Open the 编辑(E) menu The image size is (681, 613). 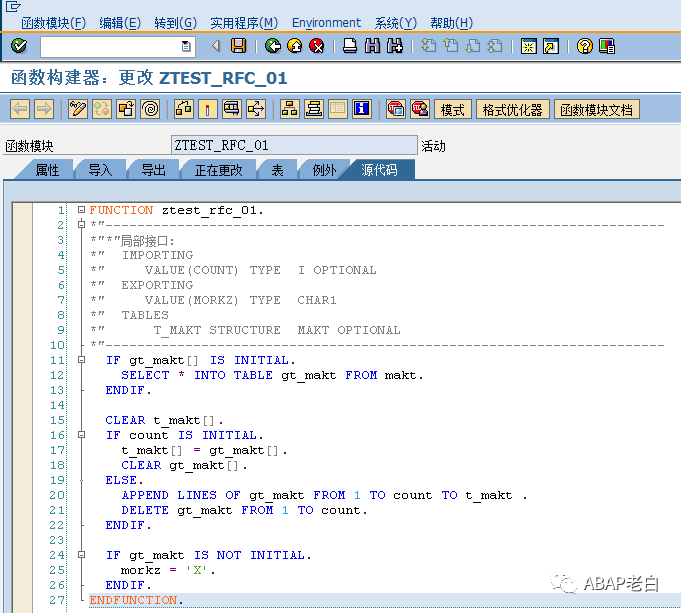click(x=120, y=23)
